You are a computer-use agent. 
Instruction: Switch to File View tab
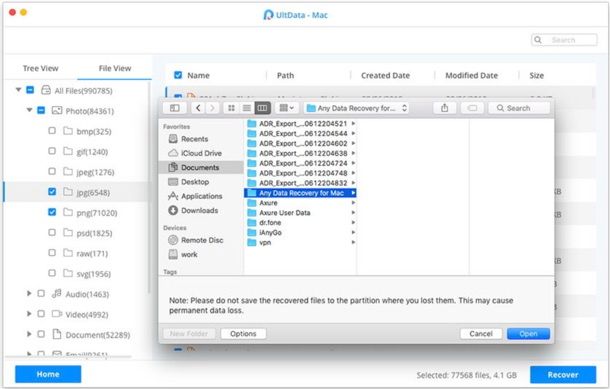[115, 68]
